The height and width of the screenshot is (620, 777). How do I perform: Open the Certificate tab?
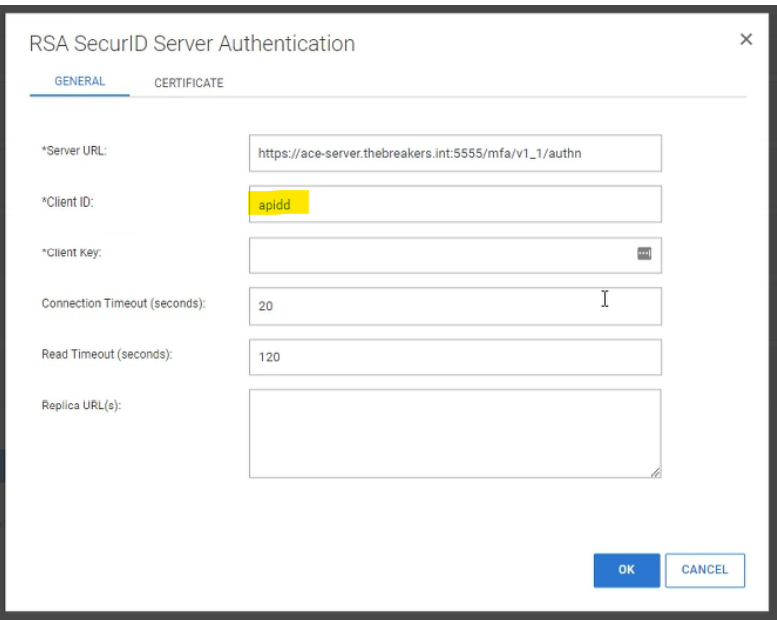click(188, 83)
